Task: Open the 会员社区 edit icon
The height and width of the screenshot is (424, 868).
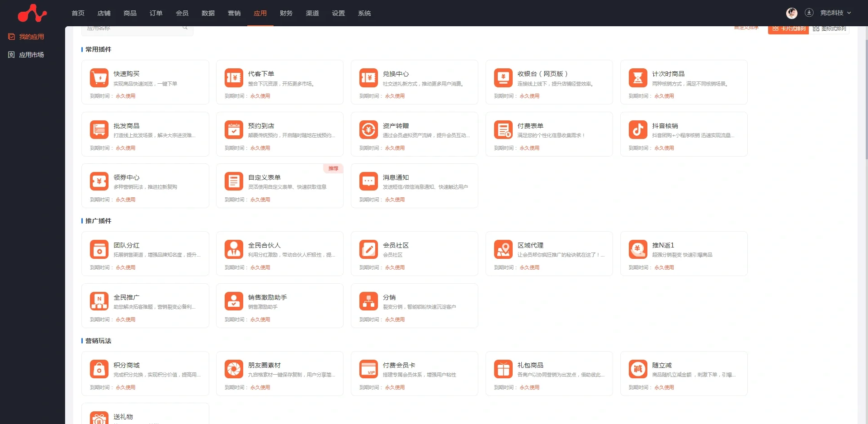Action: (368, 249)
